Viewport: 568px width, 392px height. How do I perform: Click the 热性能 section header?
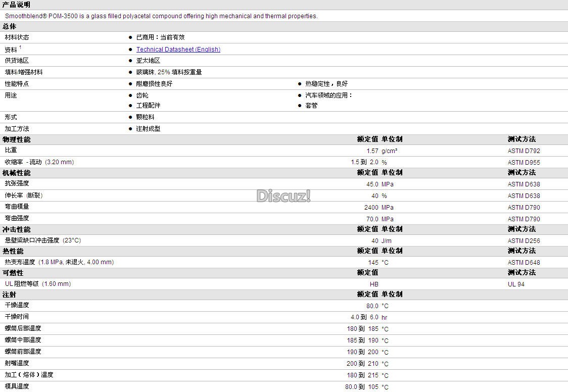(13, 251)
